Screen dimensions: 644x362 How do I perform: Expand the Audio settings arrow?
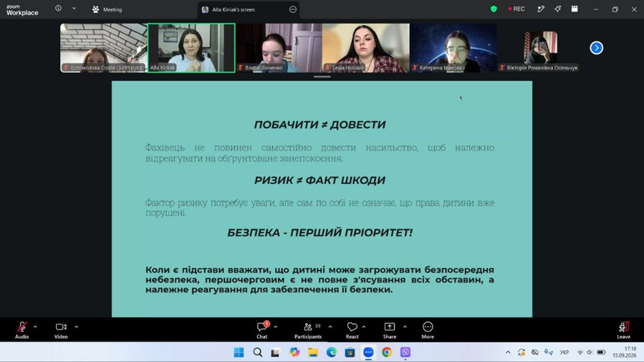35,327
